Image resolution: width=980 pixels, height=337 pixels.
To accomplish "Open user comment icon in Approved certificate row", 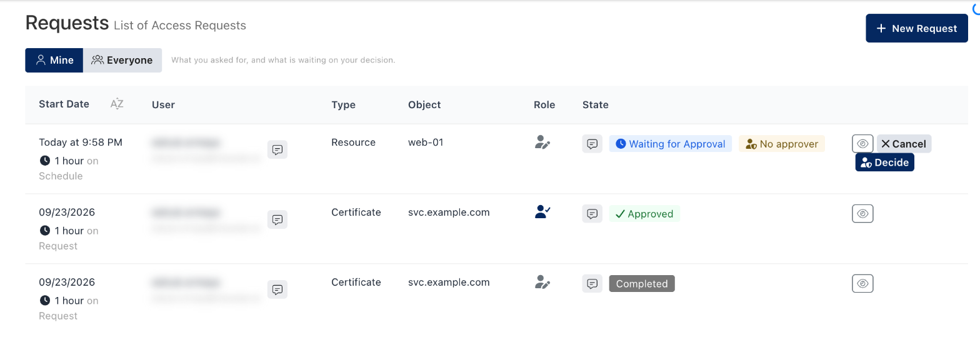I will tap(277, 219).
